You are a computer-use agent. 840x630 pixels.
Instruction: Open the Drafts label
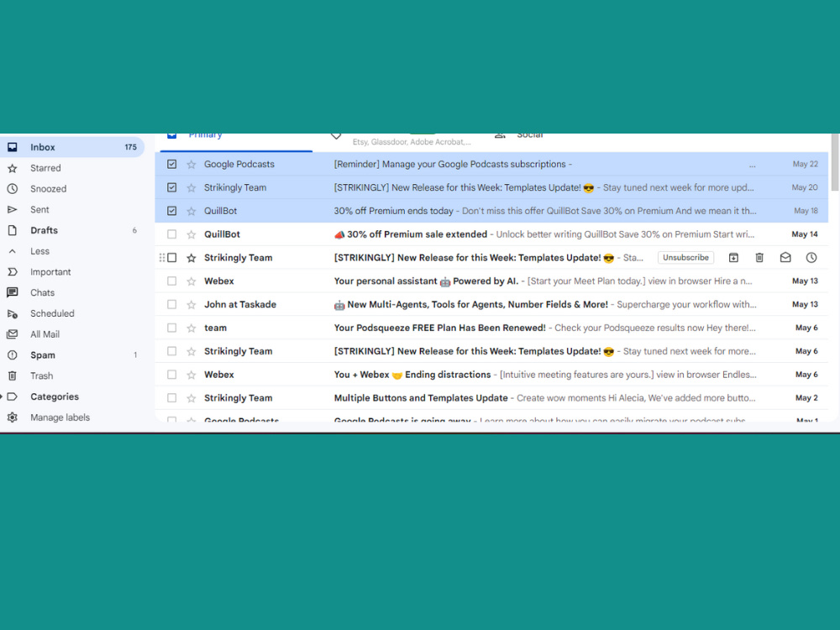[x=44, y=230]
